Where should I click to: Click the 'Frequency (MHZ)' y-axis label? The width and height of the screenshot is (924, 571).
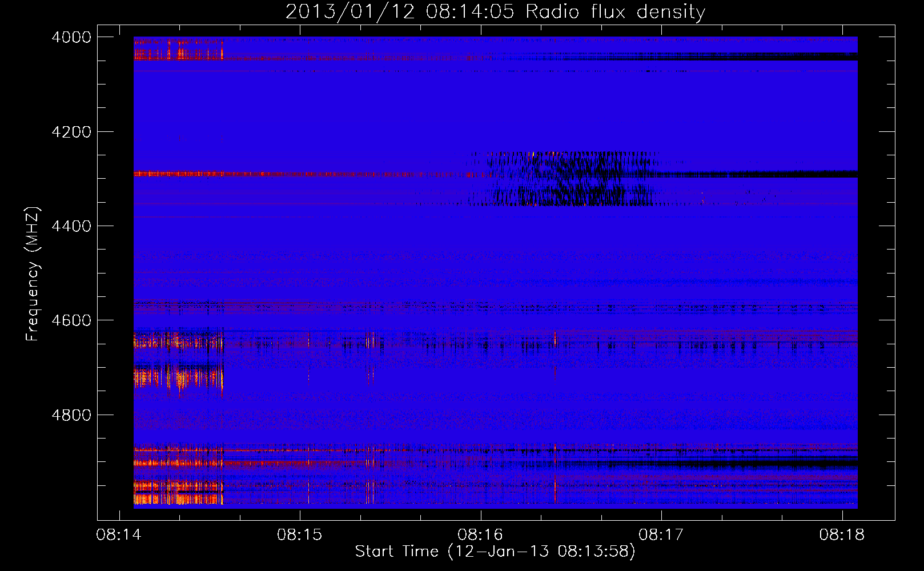click(x=33, y=274)
